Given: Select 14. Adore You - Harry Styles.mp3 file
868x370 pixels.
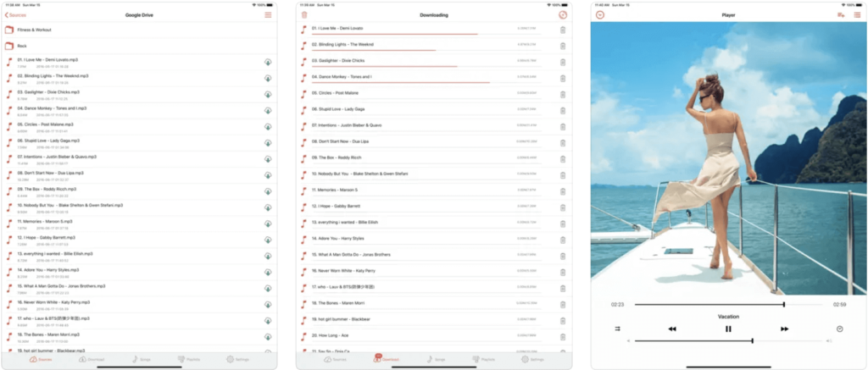Looking at the screenshot, I should (138, 272).
